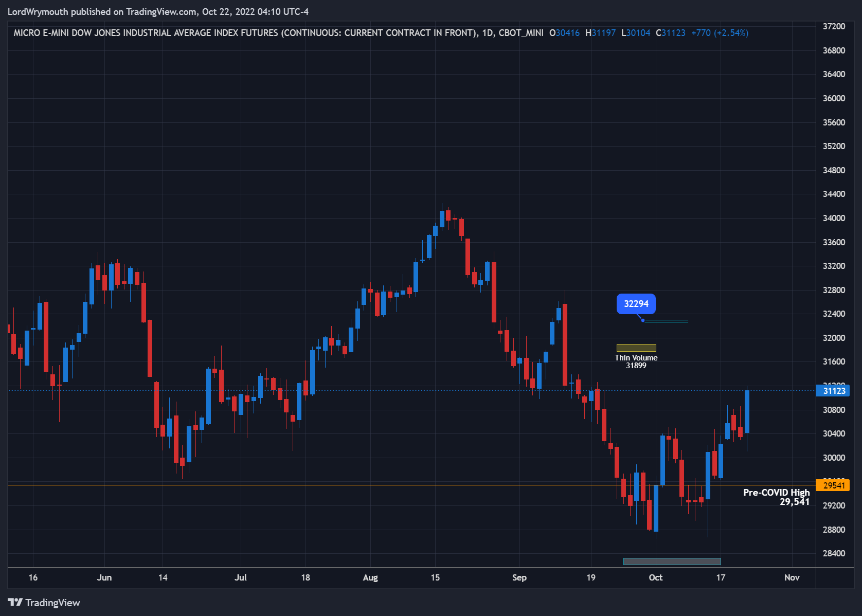Click the TradingView logo at bottom left
Image resolution: width=862 pixels, height=616 pixels.
point(44,603)
